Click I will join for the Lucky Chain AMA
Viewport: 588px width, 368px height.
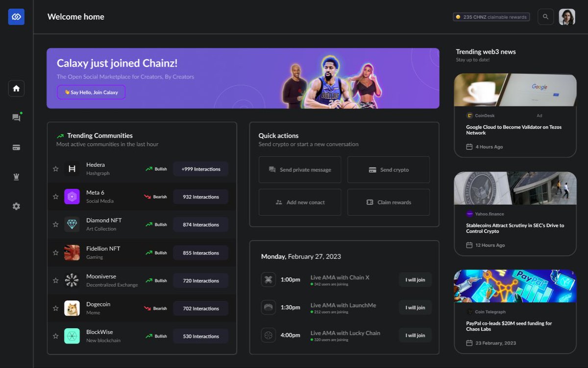[x=415, y=335]
